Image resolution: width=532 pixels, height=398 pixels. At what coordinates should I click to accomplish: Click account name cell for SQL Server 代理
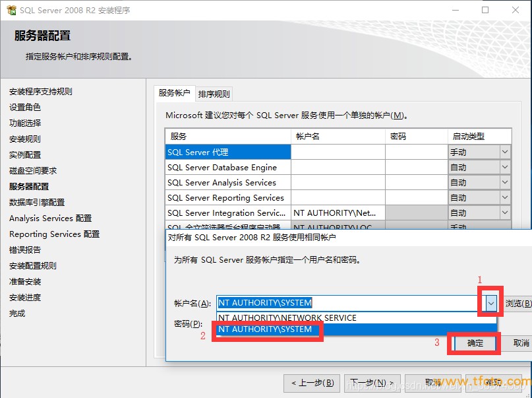338,152
